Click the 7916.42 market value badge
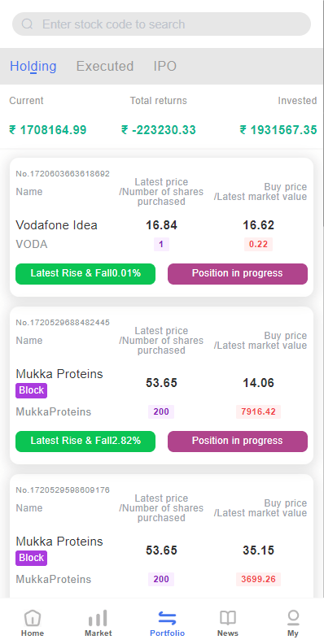 [x=258, y=411]
